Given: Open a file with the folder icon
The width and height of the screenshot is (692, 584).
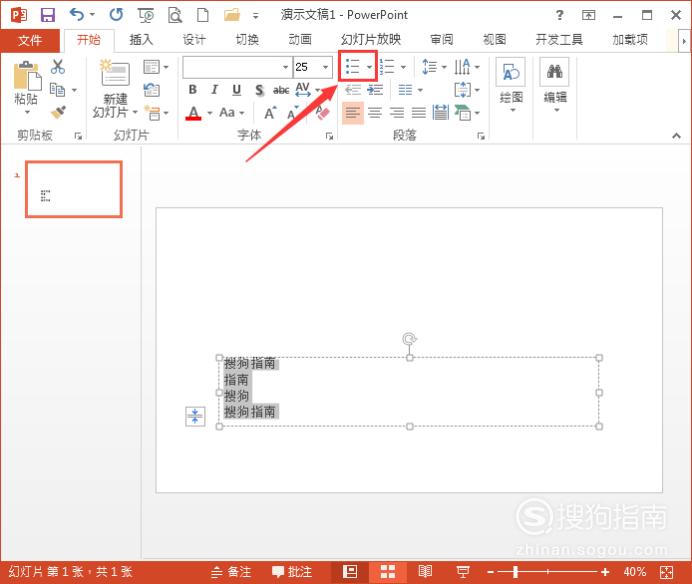Looking at the screenshot, I should click(232, 15).
